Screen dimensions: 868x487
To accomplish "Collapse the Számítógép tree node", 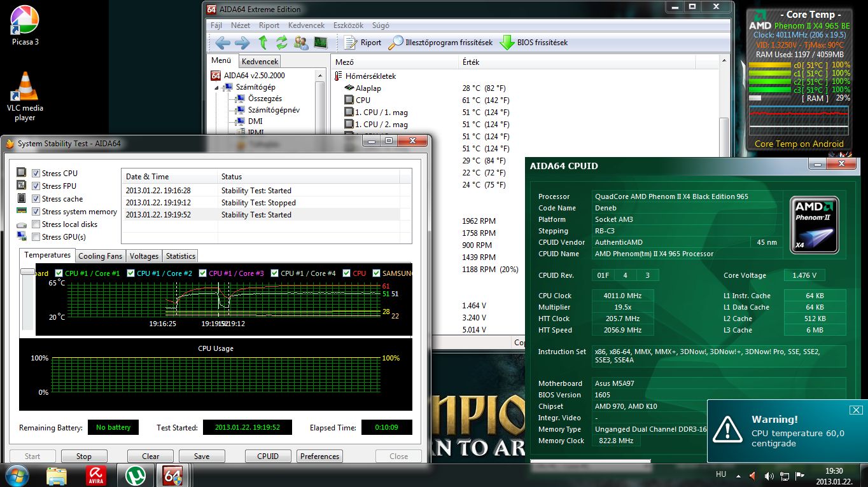I will click(216, 87).
